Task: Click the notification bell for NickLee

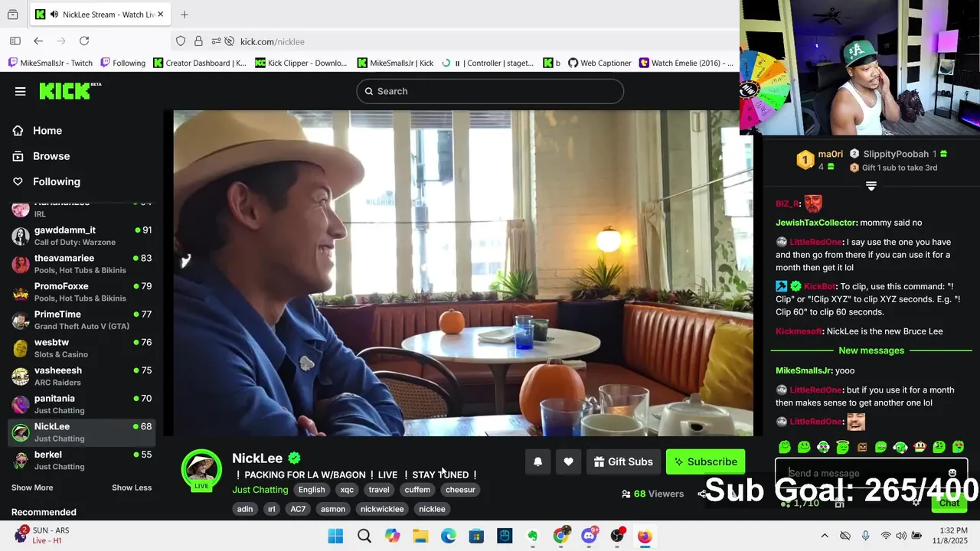Action: coord(537,461)
